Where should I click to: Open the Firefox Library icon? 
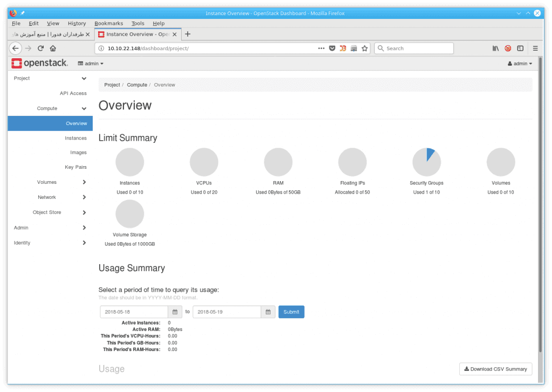click(495, 48)
